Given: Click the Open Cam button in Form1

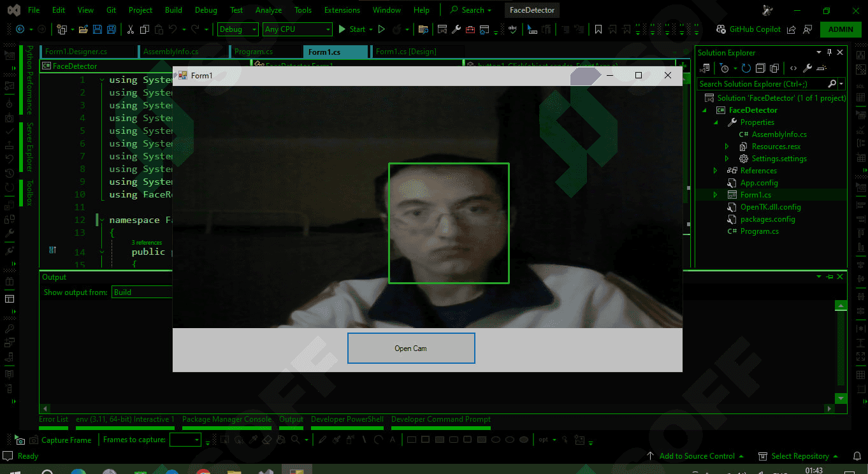Looking at the screenshot, I should point(411,348).
